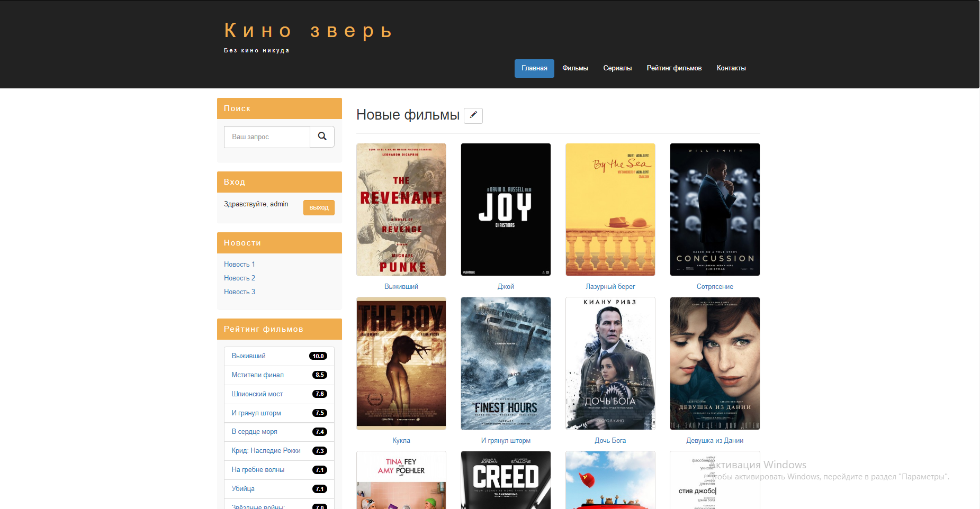Viewport: 980px width, 509px height.
Task: Open the Контакты page
Action: pos(731,68)
